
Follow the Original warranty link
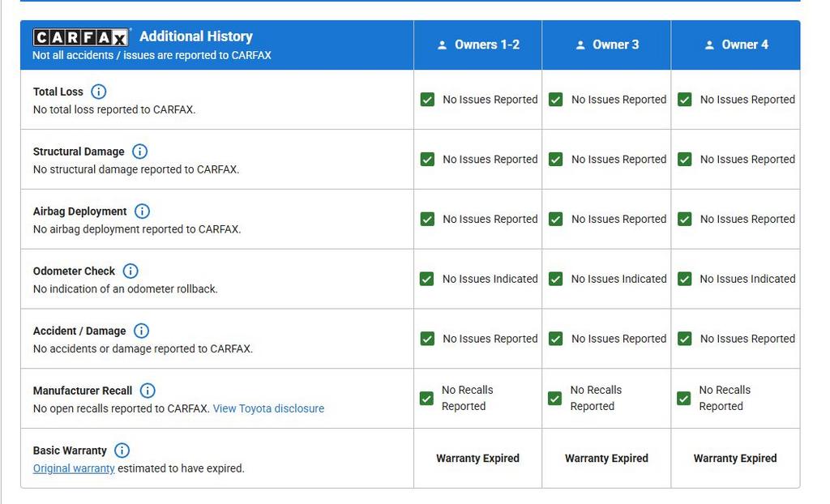[x=74, y=468]
